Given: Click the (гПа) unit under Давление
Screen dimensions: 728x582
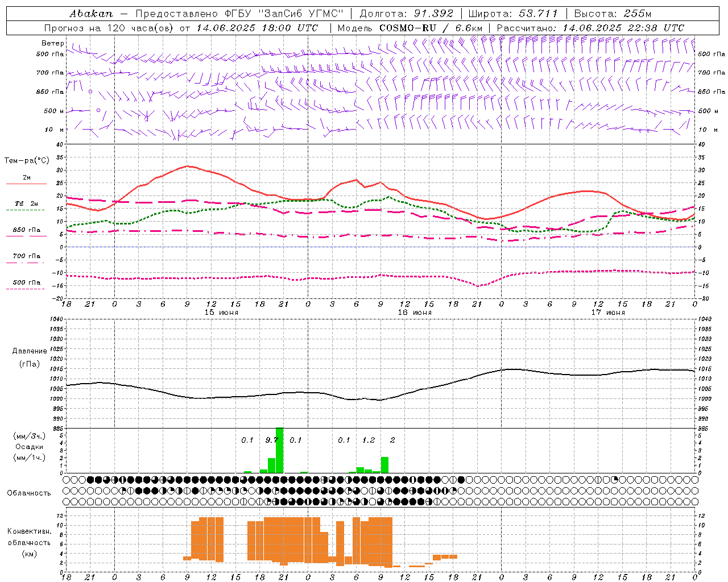Looking at the screenshot, I should (x=30, y=364).
